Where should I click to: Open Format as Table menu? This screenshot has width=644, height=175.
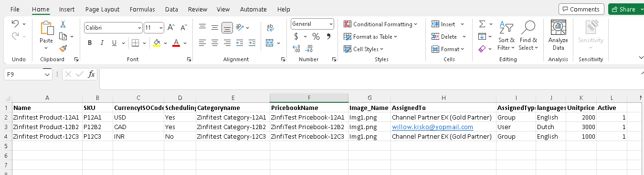click(x=370, y=36)
